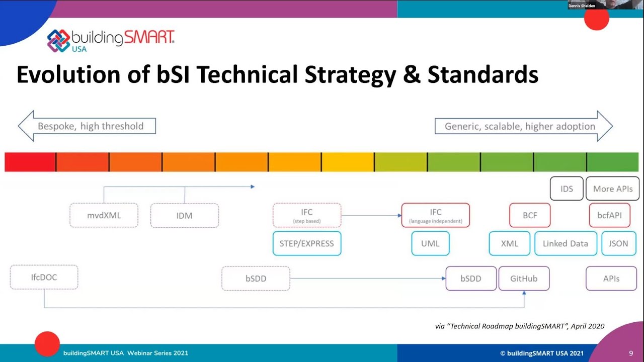Screen dimensions: 644x362
Task: Click the slide page number 9
Action: pyautogui.click(x=631, y=353)
